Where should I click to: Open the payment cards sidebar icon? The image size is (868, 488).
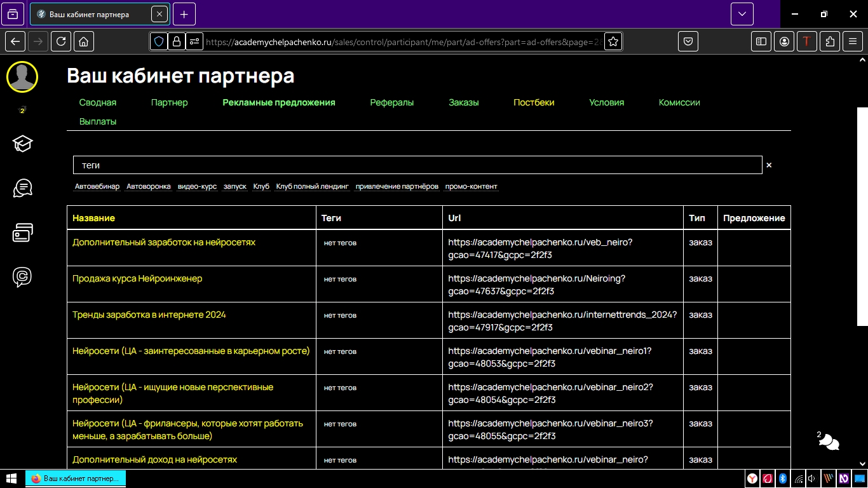[22, 233]
